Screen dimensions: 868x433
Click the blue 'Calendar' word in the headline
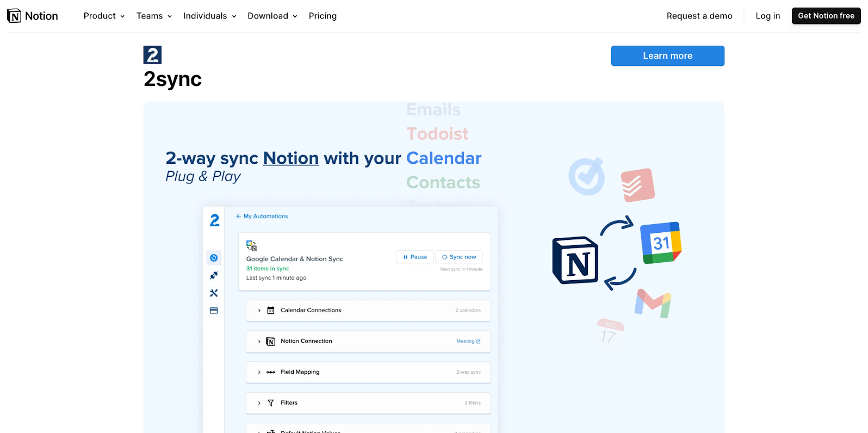tap(444, 158)
